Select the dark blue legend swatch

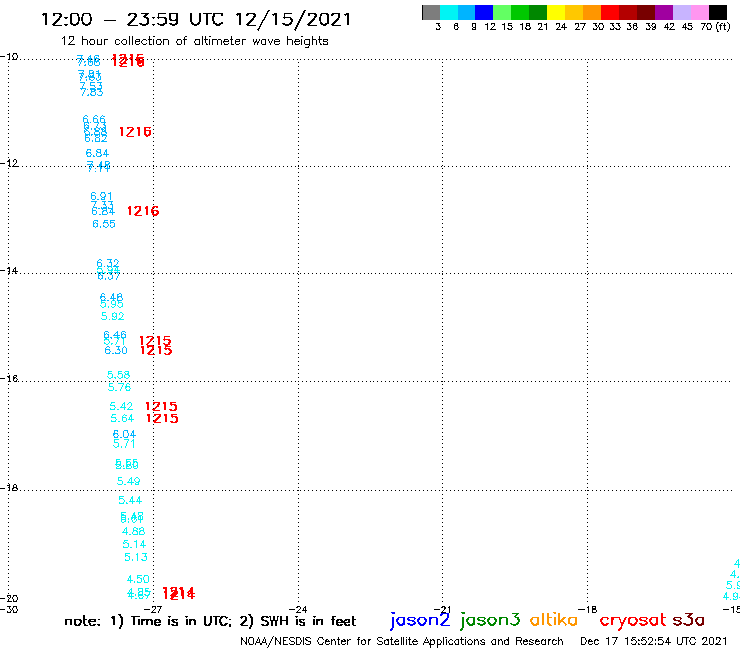(484, 12)
